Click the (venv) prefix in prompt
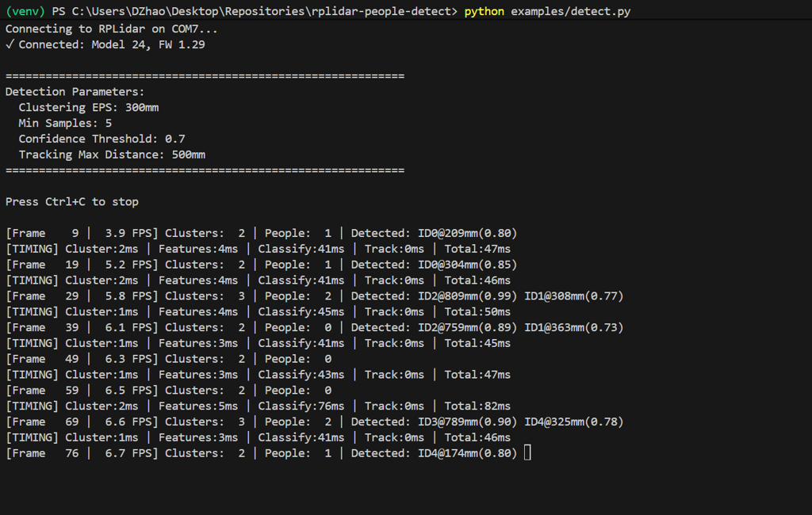Screen dimensions: 812x515 pos(24,12)
